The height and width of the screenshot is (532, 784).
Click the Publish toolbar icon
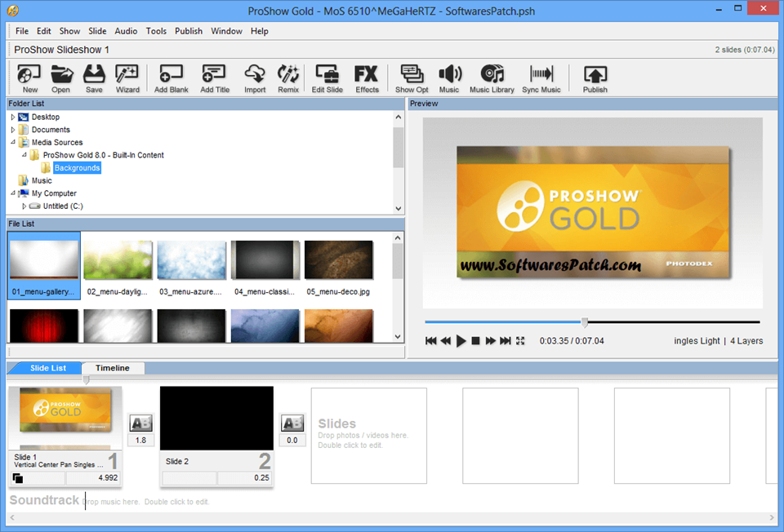pyautogui.click(x=595, y=78)
